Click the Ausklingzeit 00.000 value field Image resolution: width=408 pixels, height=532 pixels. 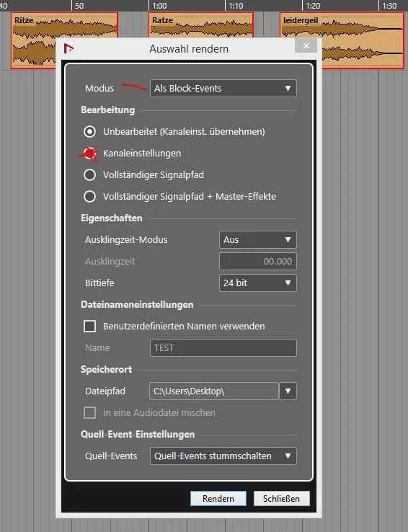click(258, 261)
